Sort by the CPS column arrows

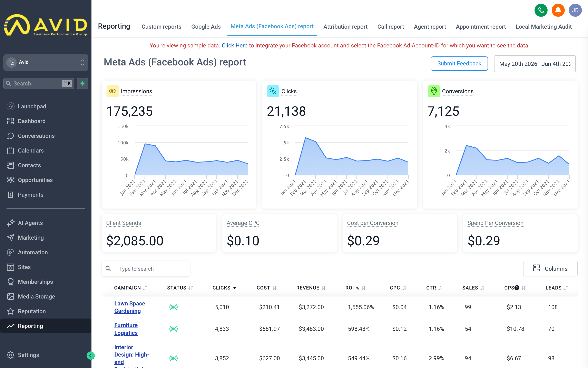click(x=524, y=288)
